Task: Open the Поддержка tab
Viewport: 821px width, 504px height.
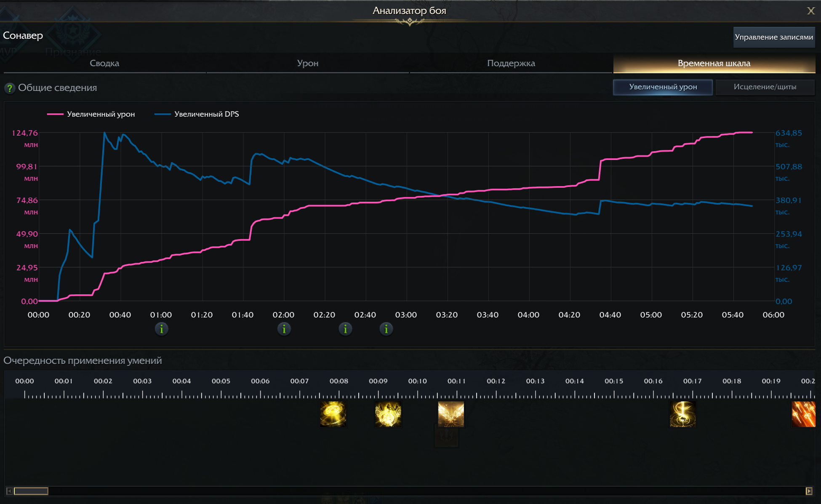Action: pyautogui.click(x=511, y=63)
